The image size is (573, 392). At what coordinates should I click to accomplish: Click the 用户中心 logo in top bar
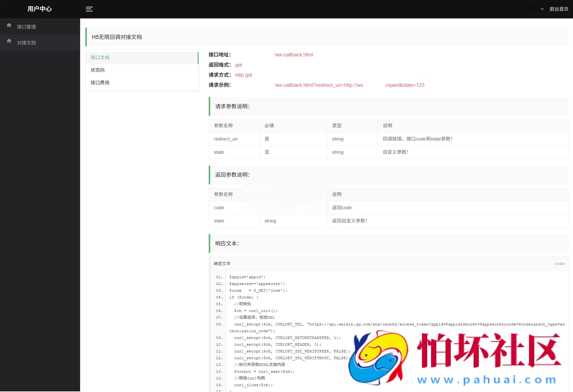40,9
